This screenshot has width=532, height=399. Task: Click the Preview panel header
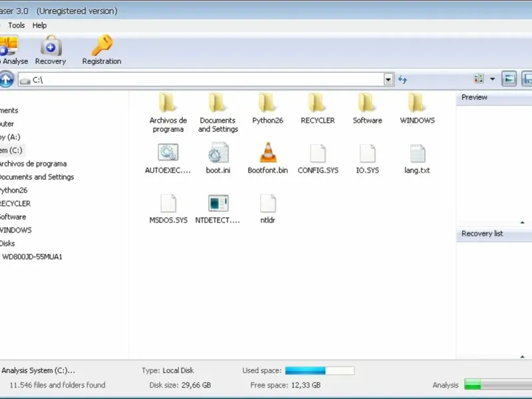coord(494,98)
